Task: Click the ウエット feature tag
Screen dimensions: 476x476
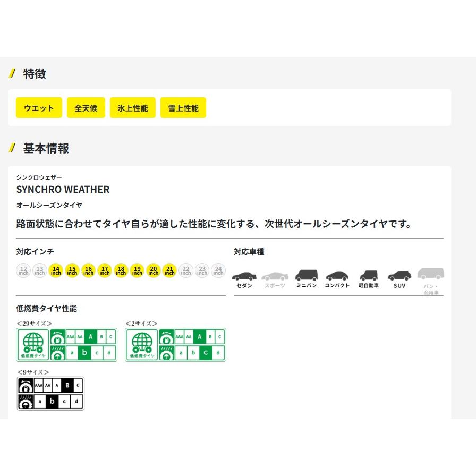Action: 39,108
